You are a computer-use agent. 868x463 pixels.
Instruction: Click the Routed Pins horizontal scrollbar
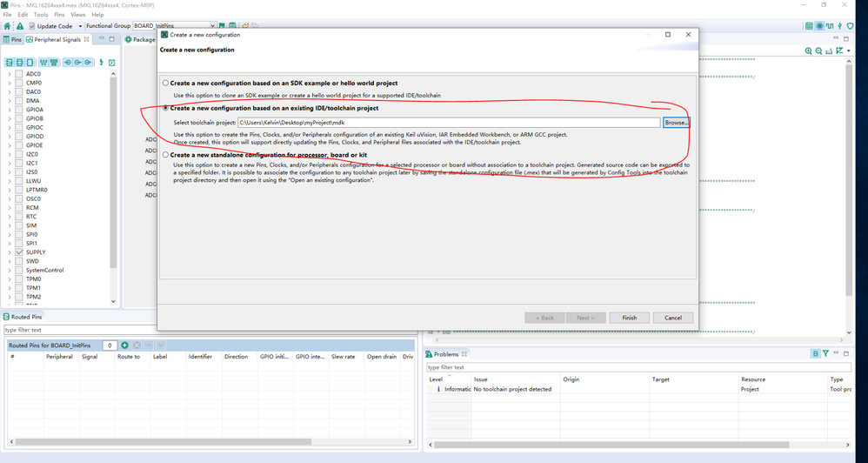point(164,442)
